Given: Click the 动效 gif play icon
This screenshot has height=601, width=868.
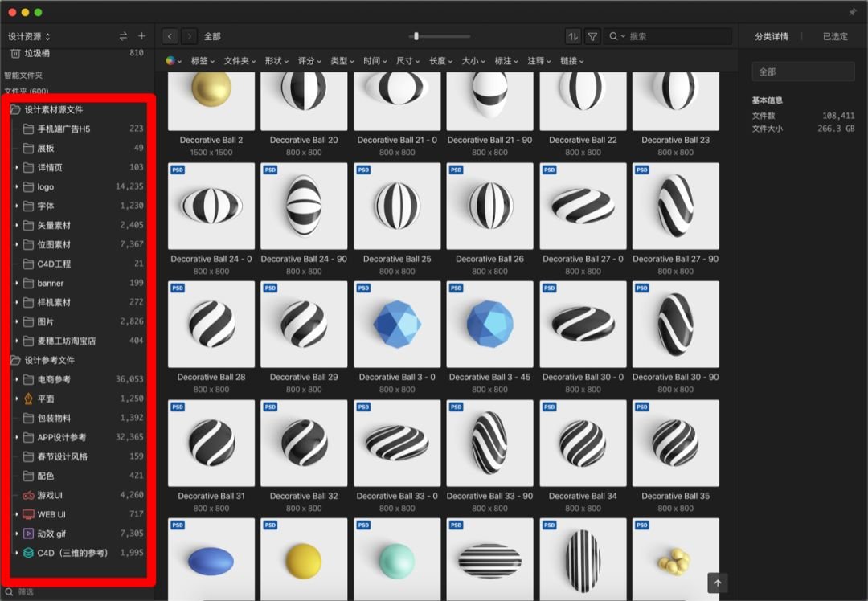Looking at the screenshot, I should coord(28,534).
